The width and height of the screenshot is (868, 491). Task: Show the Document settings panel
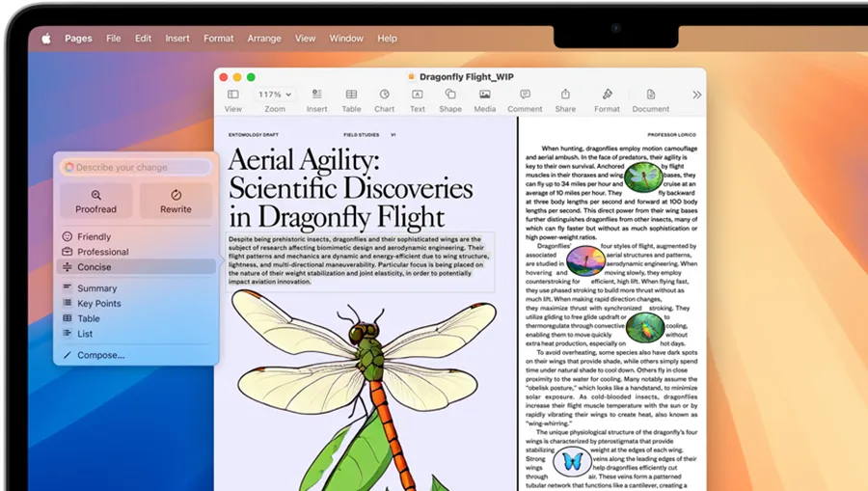(651, 95)
